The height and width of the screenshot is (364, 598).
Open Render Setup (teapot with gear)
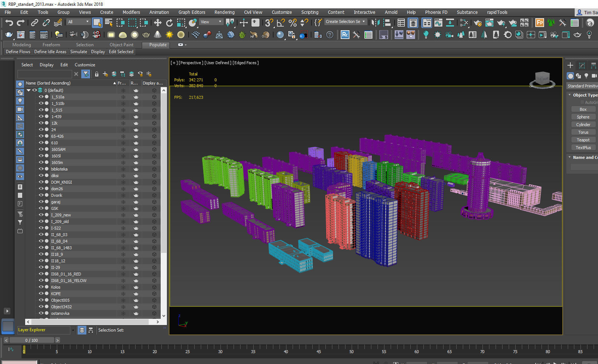pyautogui.click(x=477, y=23)
